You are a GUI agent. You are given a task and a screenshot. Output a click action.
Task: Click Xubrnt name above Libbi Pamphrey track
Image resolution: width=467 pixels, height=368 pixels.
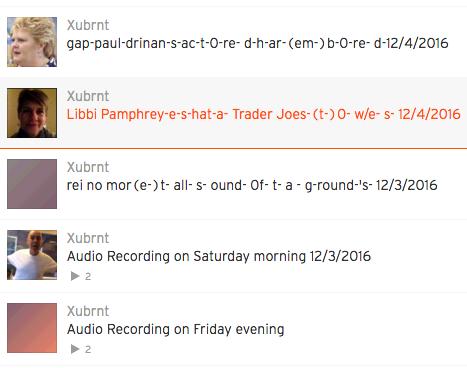88,96
